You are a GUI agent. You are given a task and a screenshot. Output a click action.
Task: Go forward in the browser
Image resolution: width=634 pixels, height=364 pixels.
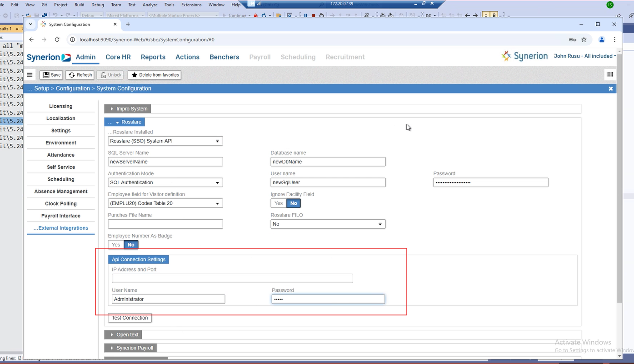tap(44, 39)
